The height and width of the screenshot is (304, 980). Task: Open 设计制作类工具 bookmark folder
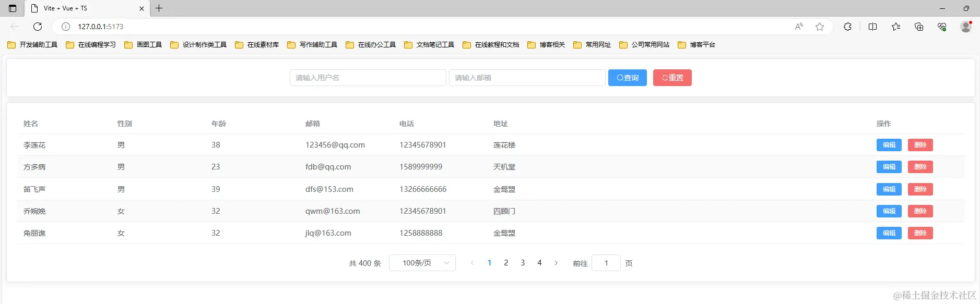coord(198,45)
